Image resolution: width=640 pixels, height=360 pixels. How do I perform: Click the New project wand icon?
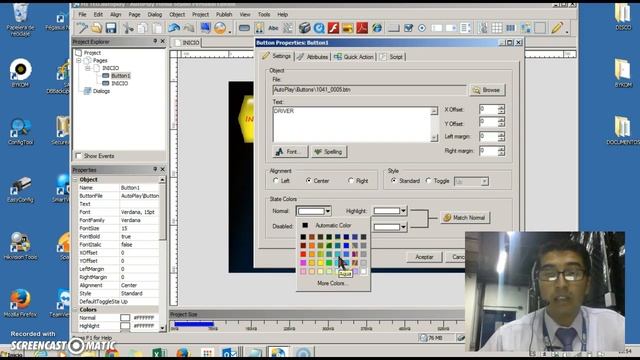click(x=82, y=28)
